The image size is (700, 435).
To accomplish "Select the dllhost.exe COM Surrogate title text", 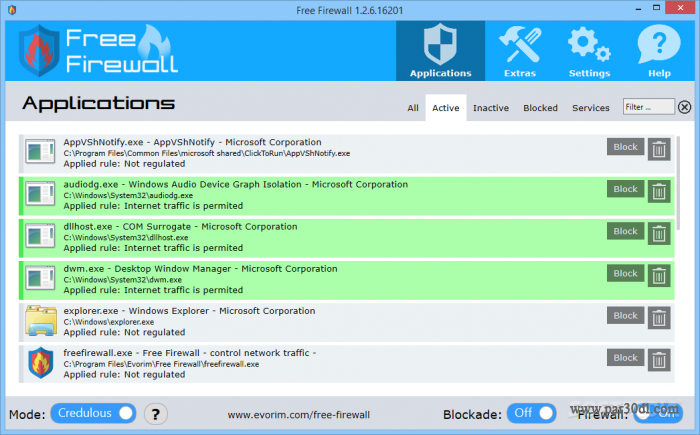I will [180, 226].
